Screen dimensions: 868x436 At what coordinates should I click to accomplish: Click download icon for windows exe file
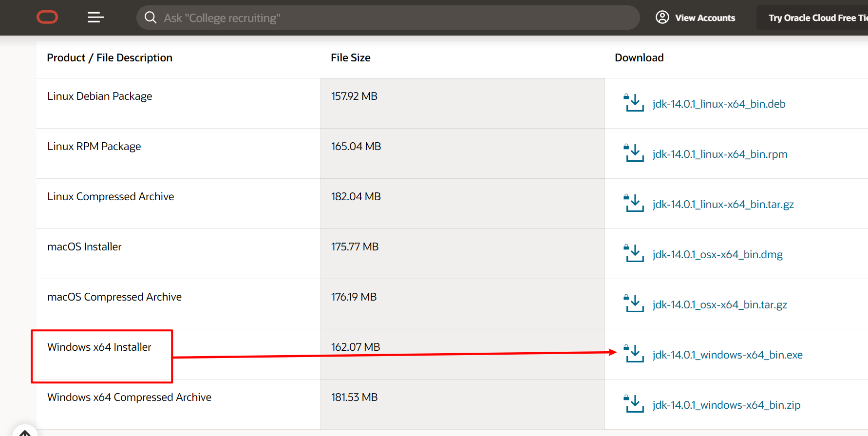click(x=634, y=354)
